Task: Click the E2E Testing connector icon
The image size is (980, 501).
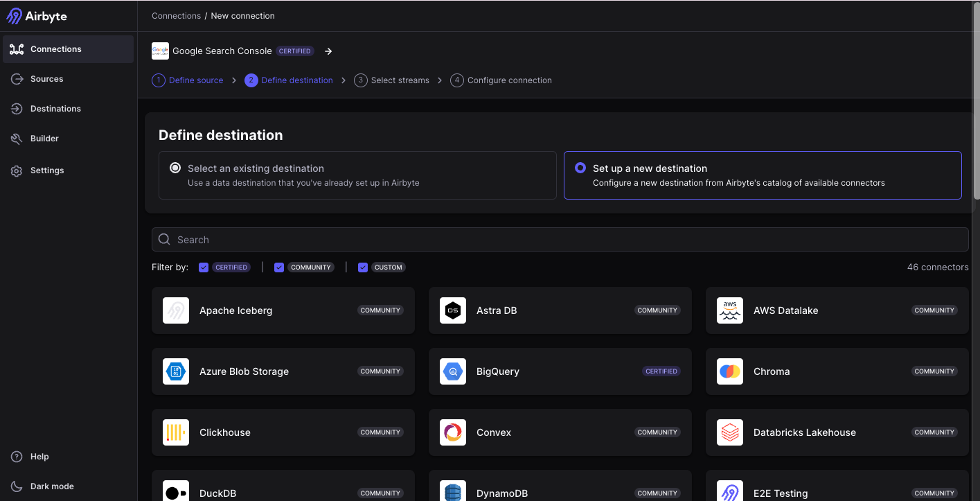Action: tap(730, 491)
